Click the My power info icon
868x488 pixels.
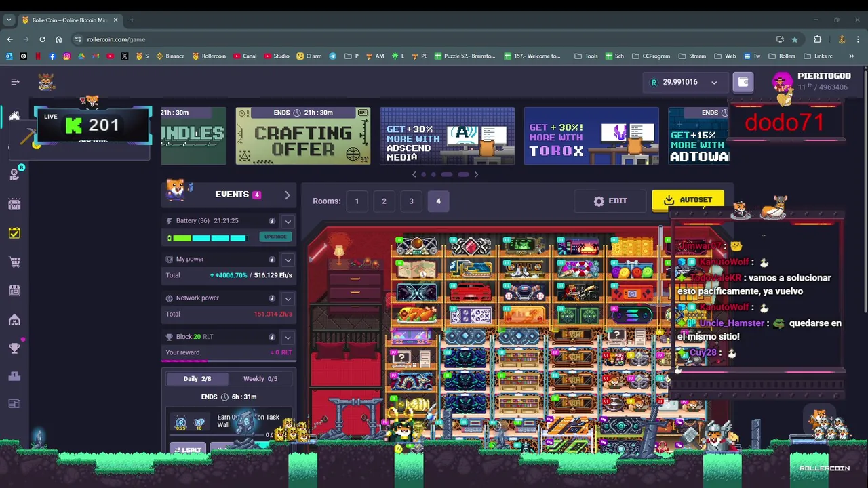pyautogui.click(x=272, y=259)
